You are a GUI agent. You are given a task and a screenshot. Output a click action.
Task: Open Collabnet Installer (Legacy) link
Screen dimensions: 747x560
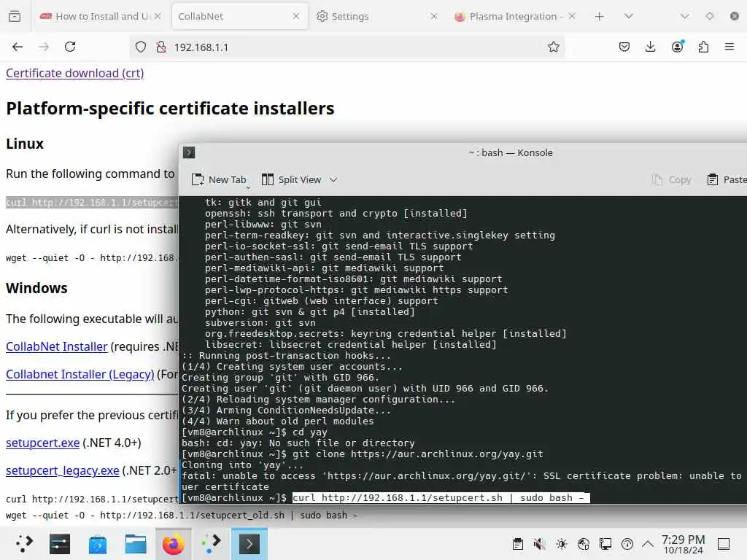coord(80,374)
